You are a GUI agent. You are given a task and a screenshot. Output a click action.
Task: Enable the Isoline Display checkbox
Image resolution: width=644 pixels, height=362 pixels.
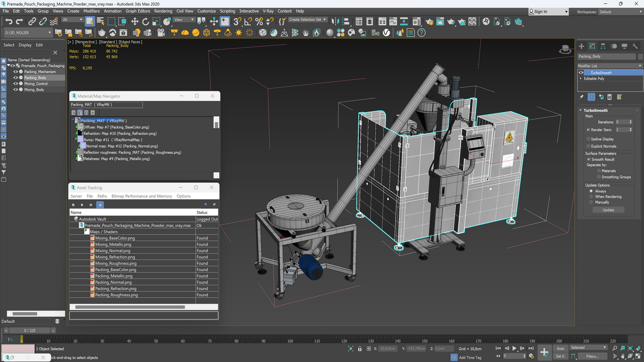click(x=588, y=139)
